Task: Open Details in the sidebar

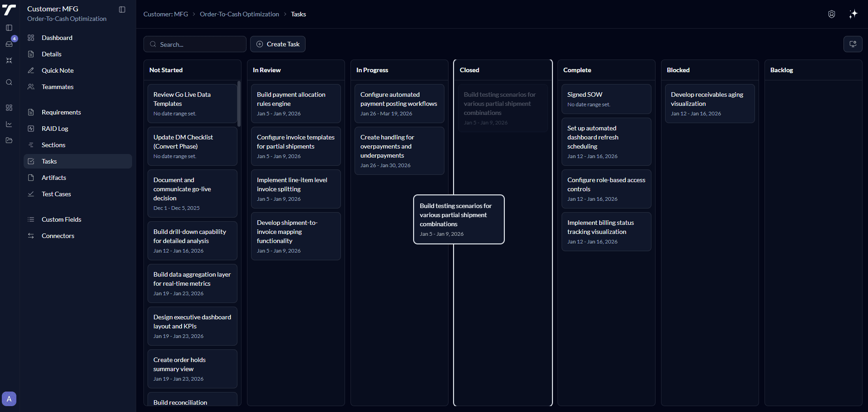Action: coord(78,54)
